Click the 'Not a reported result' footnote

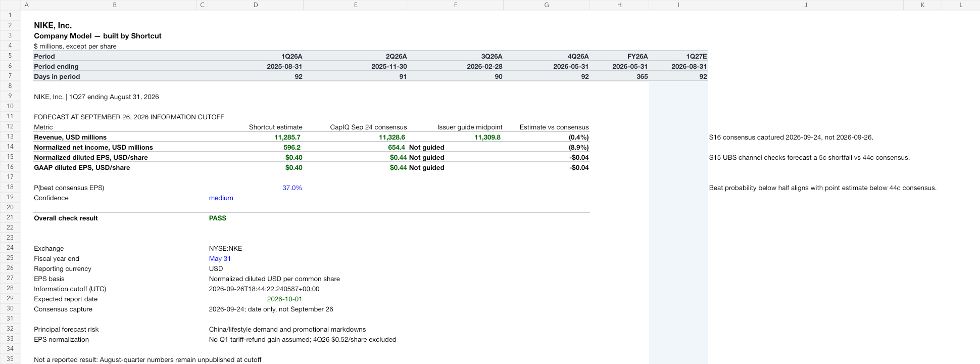(x=148, y=359)
